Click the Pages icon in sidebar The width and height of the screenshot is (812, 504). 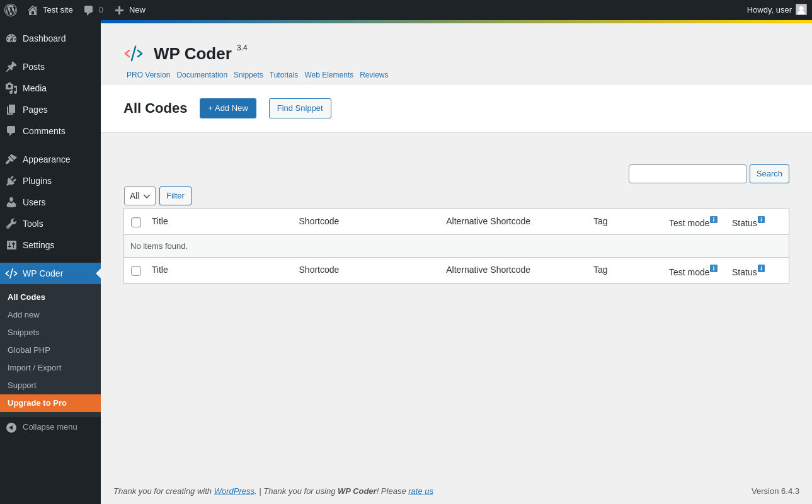click(11, 110)
